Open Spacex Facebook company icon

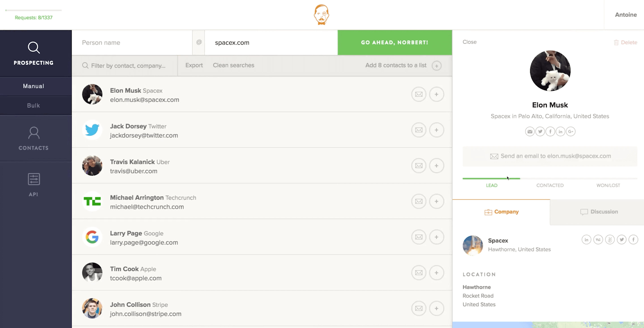tap(633, 240)
